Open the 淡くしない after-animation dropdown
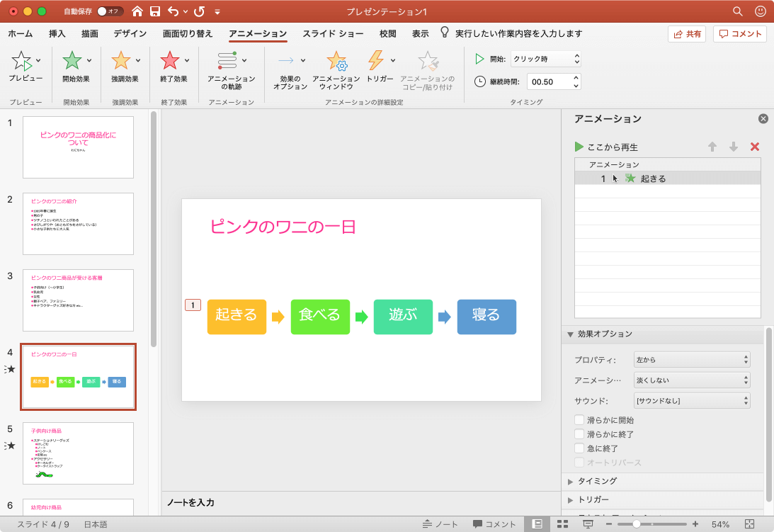Screen dimensions: 774x532 pos(692,380)
